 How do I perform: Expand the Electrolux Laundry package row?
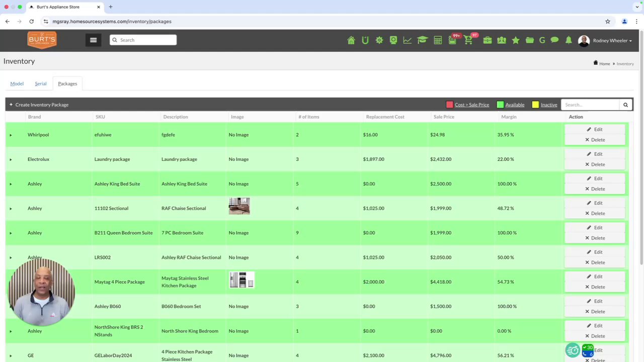coord(11,159)
